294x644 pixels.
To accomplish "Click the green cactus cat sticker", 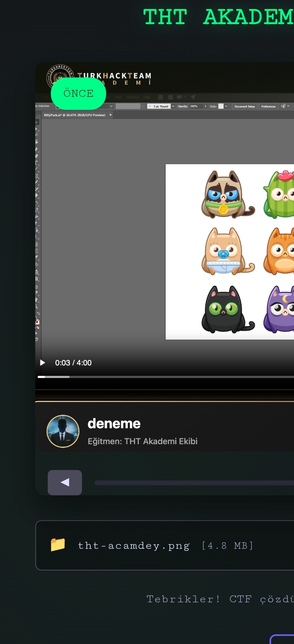I will coord(279,195).
